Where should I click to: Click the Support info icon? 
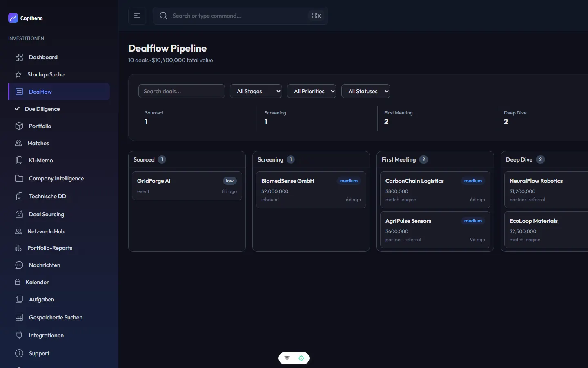click(19, 353)
